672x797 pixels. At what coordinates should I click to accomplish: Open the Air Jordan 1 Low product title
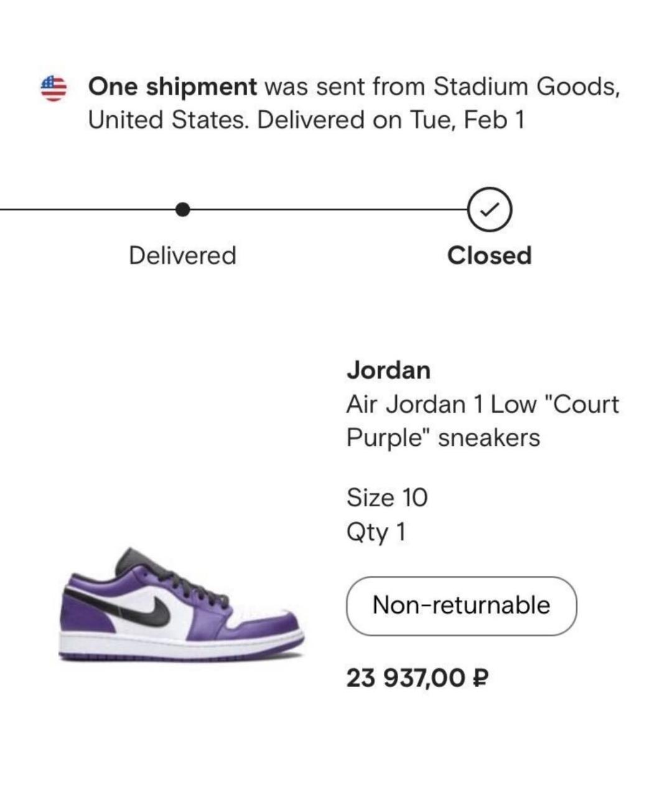point(483,421)
